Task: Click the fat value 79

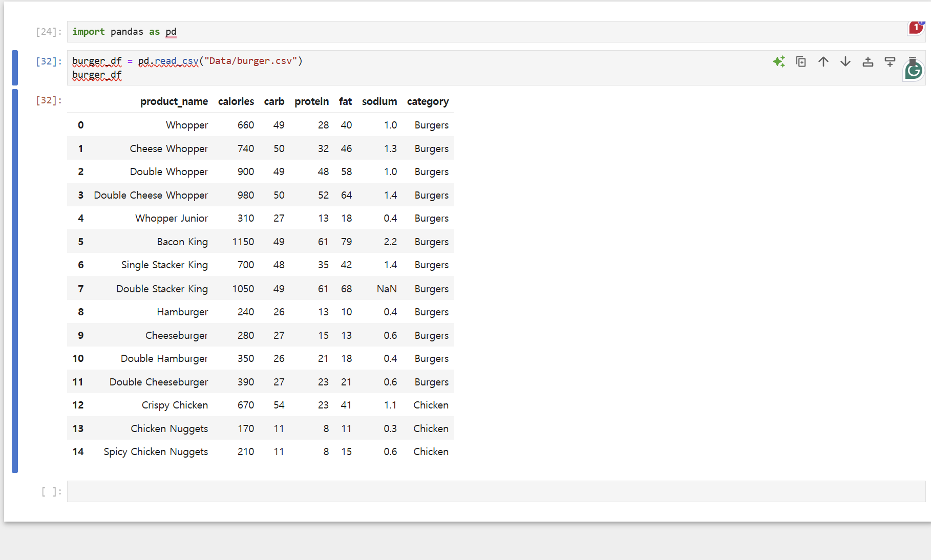Action: pyautogui.click(x=347, y=242)
